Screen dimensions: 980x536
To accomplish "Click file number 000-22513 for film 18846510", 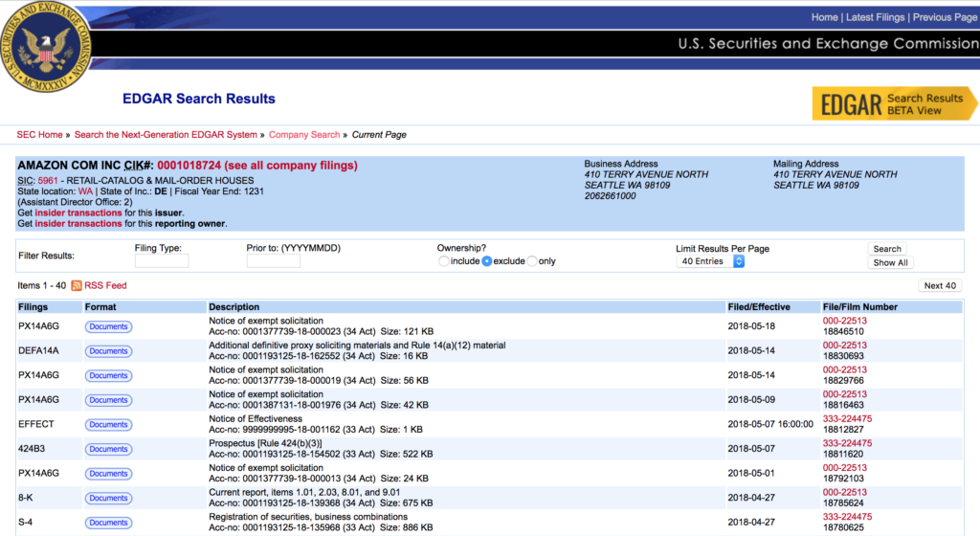I will (x=844, y=321).
